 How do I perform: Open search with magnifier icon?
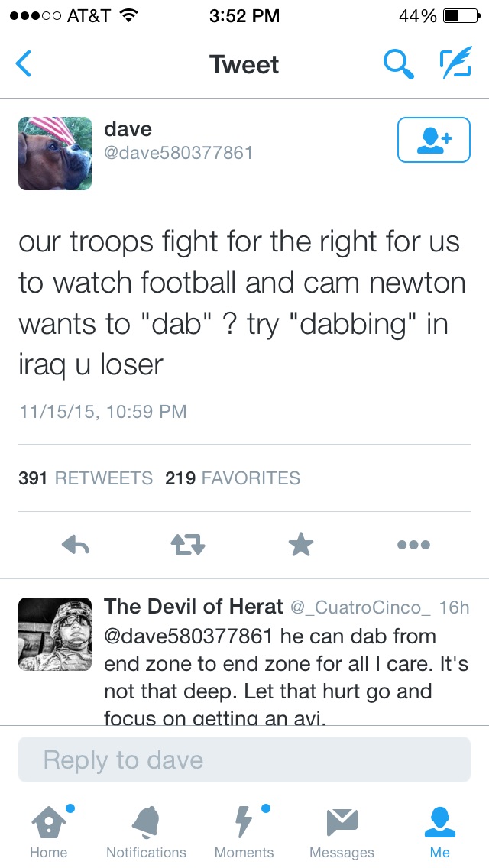coord(399,63)
